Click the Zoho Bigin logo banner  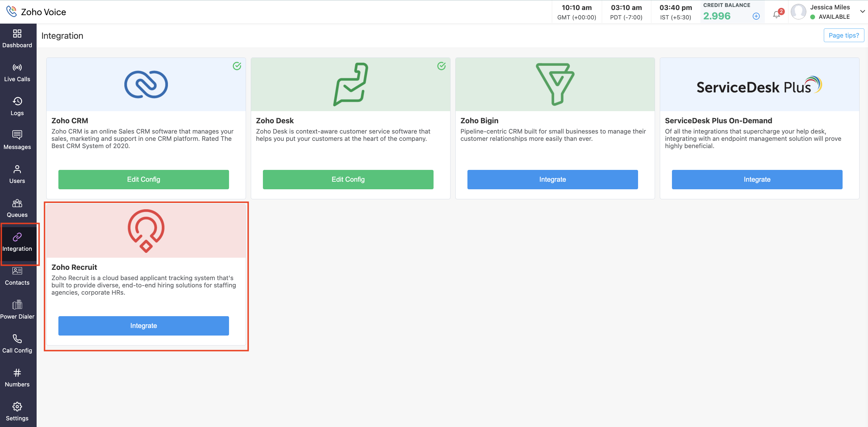555,84
